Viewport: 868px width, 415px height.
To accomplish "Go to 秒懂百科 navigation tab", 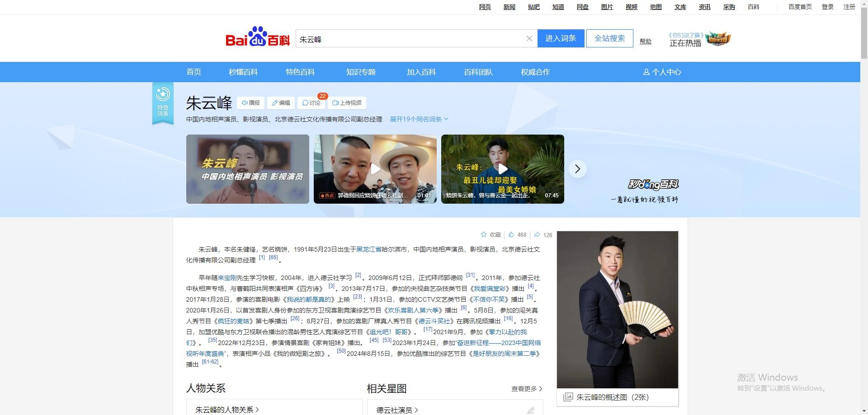I will (243, 72).
